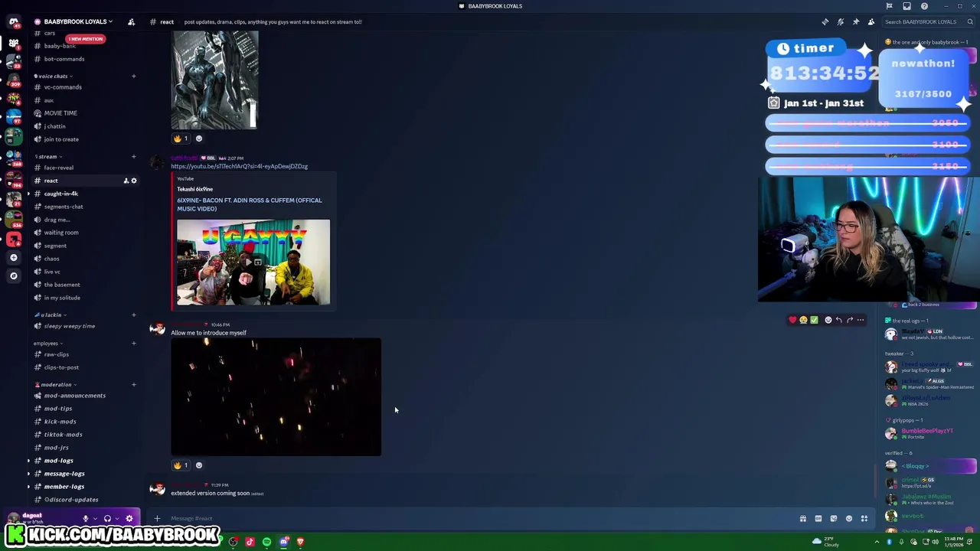The image size is (980, 551).
Task: Join waiting room voice channel
Action: point(61,233)
